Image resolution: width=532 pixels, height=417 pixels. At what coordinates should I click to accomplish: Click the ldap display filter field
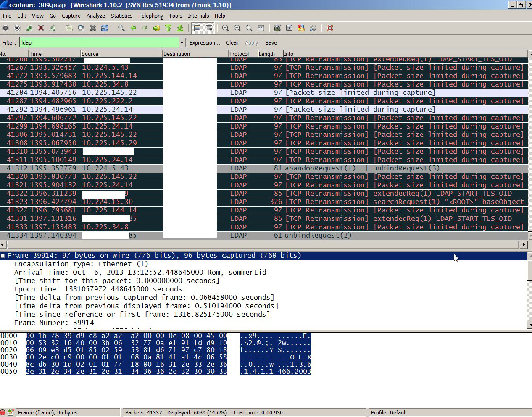click(x=99, y=42)
